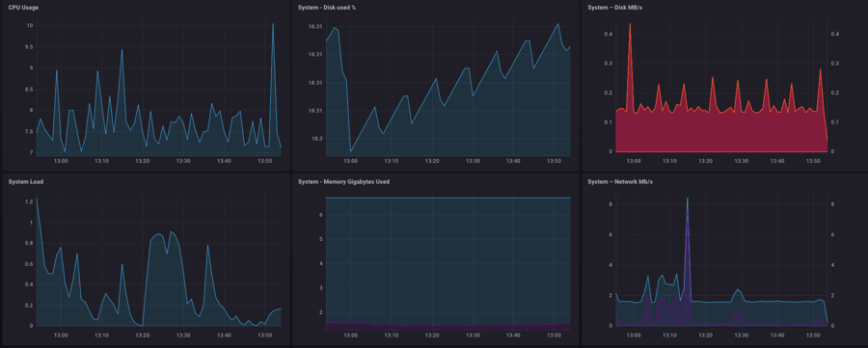This screenshot has width=868, height=348.
Task: Click the 0.4 label on Disk MB/s left axis
Action: [608, 35]
